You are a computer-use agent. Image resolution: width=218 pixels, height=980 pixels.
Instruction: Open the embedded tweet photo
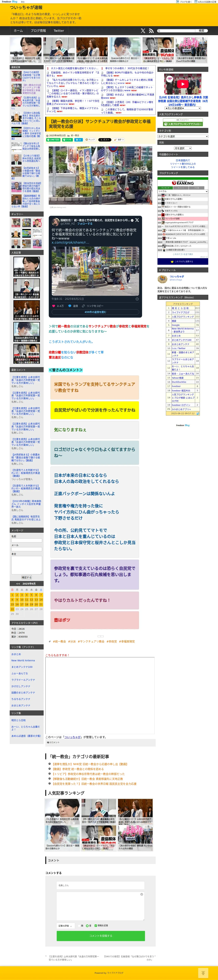click(95, 271)
